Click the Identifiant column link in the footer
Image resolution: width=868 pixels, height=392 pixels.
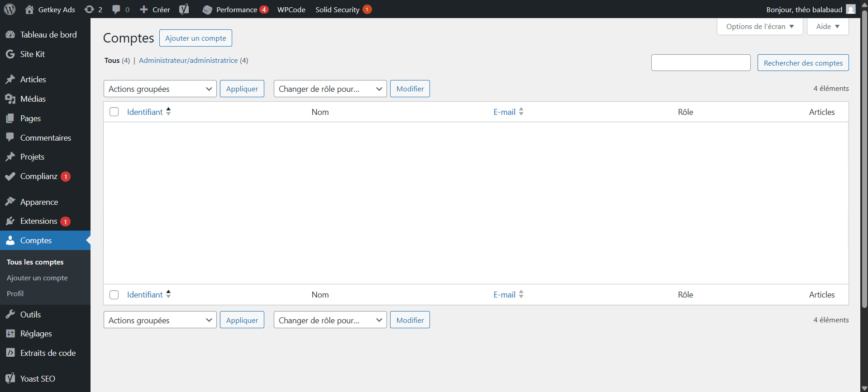point(145,295)
